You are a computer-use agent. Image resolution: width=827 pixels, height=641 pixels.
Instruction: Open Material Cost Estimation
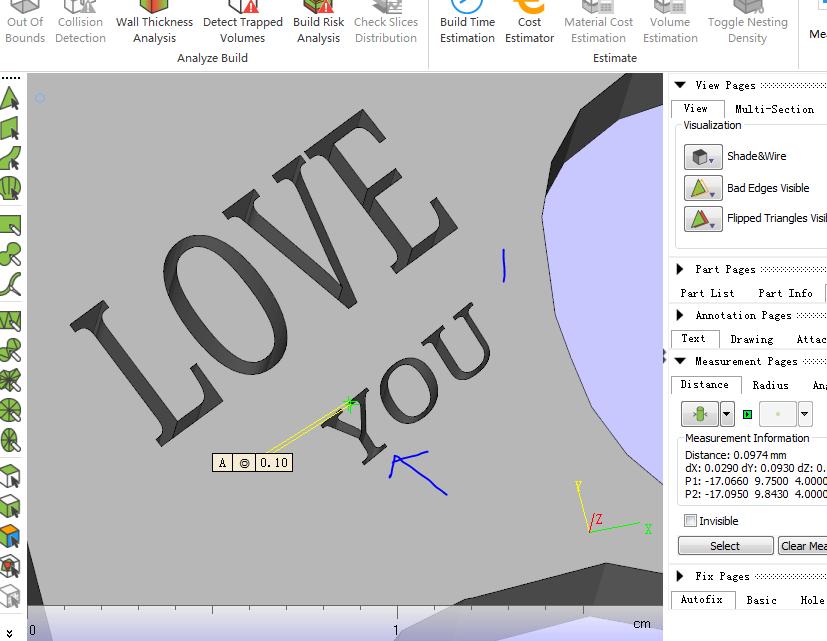click(x=598, y=23)
